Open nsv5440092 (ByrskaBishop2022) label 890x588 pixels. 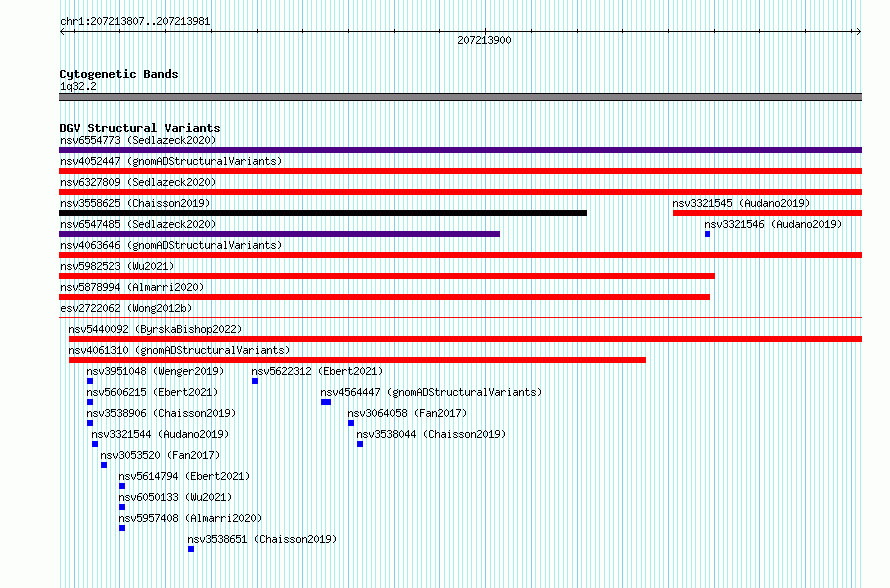(155, 329)
